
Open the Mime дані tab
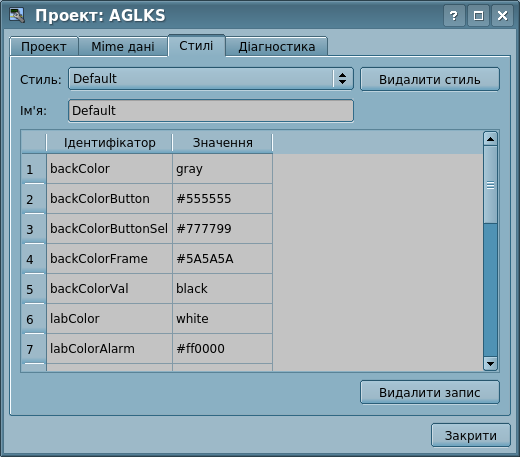pos(123,47)
